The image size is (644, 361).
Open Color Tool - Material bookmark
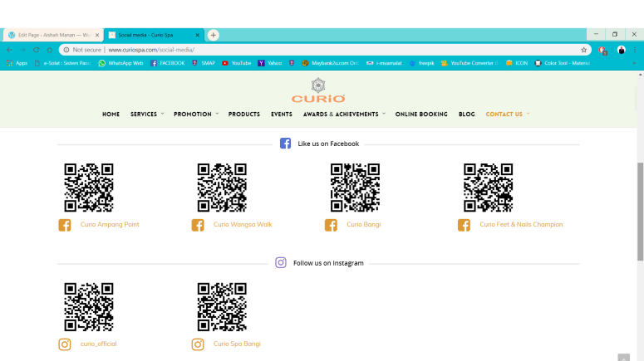[563, 63]
